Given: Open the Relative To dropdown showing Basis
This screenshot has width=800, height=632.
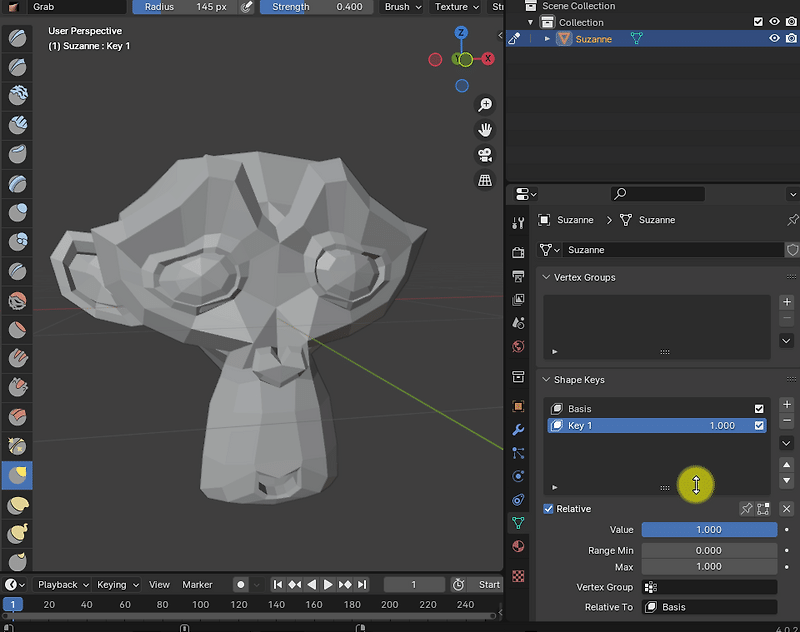Looking at the screenshot, I should point(709,606).
